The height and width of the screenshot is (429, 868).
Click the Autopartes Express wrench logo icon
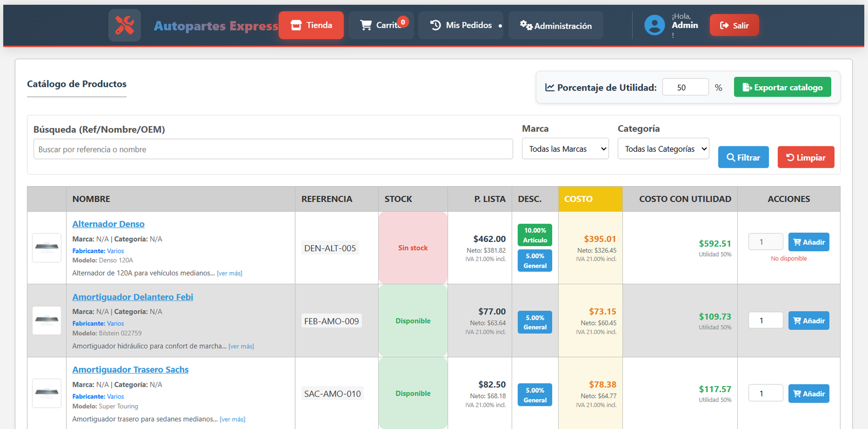pos(125,25)
